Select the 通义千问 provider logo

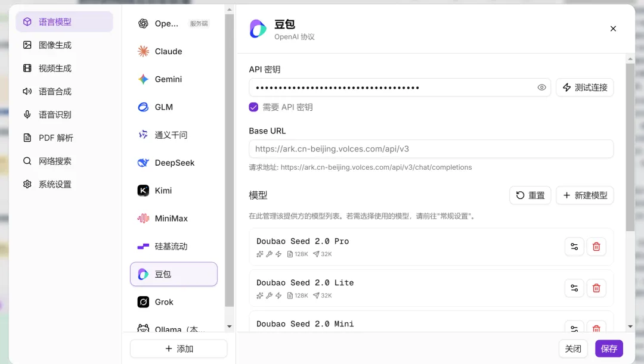pos(143,135)
